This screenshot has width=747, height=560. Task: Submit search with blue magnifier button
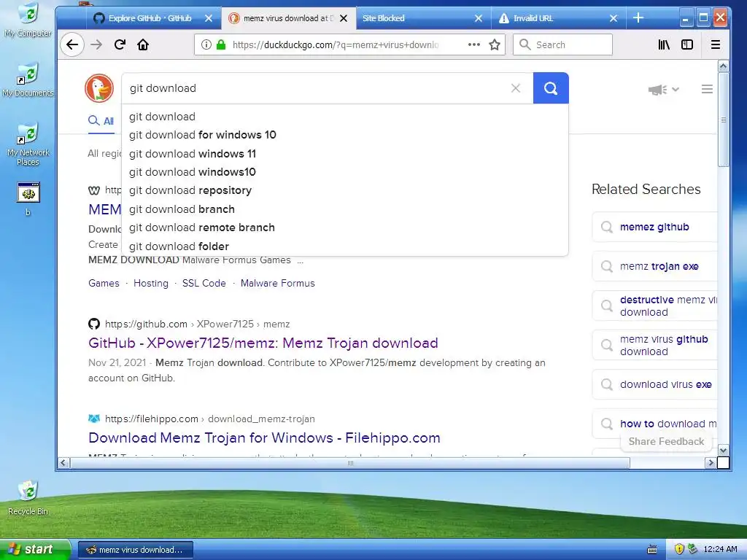(551, 88)
